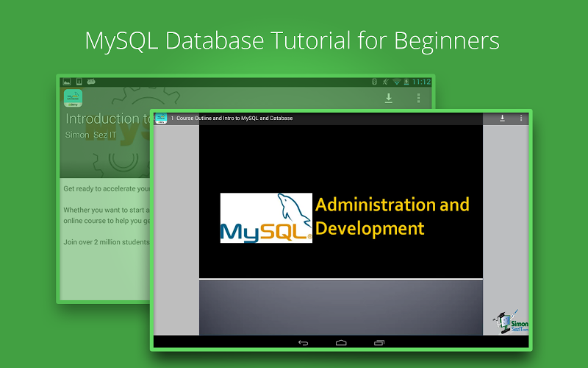This screenshot has width=588, height=368.
Task: Open the overflow menu in video player toolbar
Action: pos(521,118)
